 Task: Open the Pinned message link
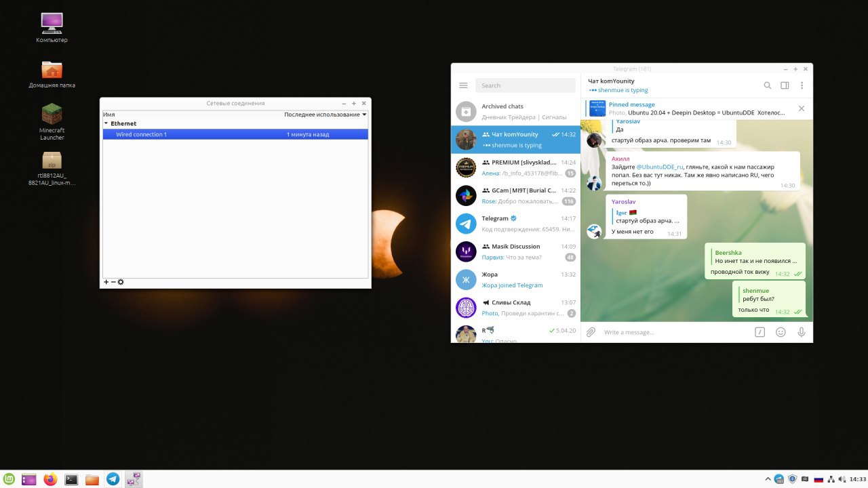632,104
